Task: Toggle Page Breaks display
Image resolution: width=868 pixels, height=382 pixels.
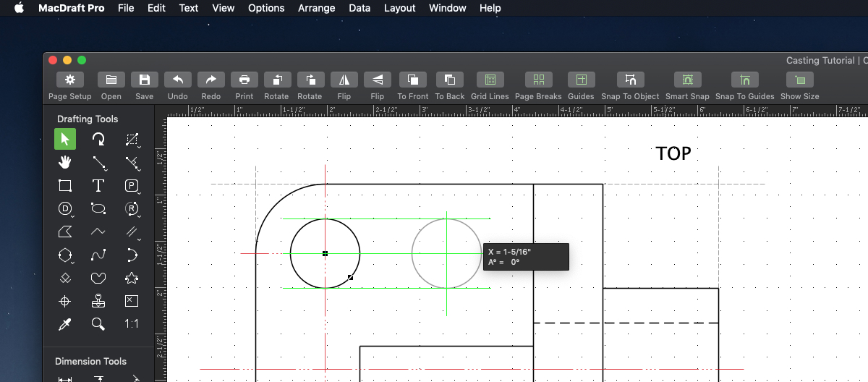Action: pyautogui.click(x=538, y=80)
